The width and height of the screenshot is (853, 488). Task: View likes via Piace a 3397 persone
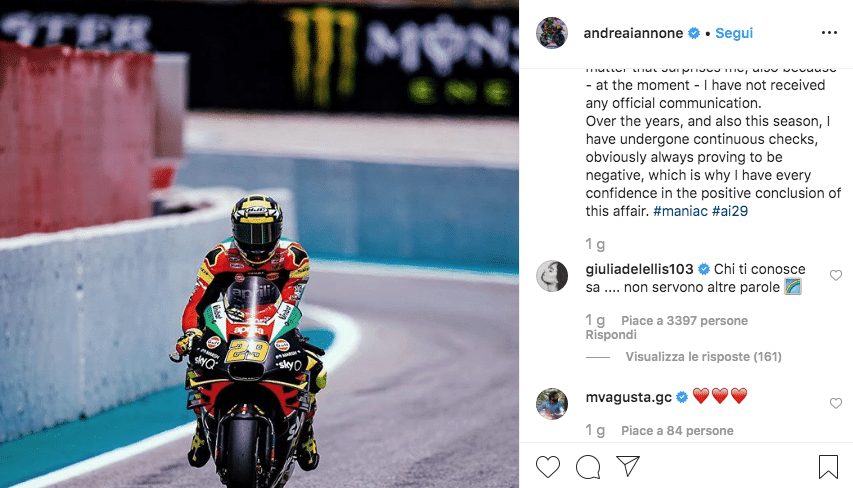(684, 321)
